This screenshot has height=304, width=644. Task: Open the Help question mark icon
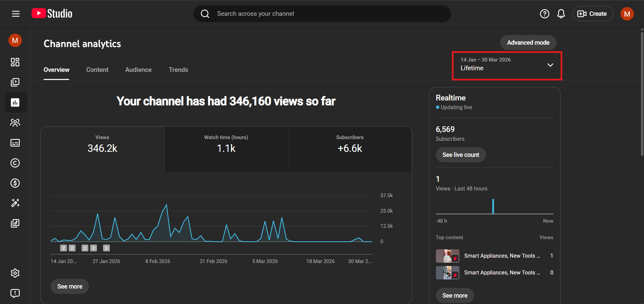click(544, 14)
